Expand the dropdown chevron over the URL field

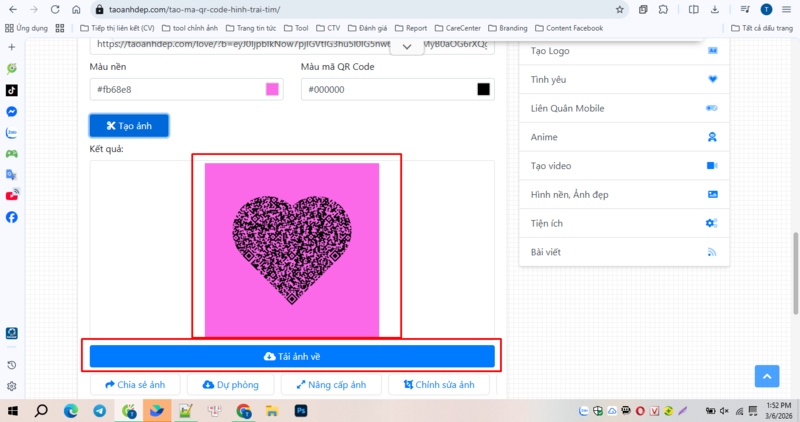coord(407,47)
